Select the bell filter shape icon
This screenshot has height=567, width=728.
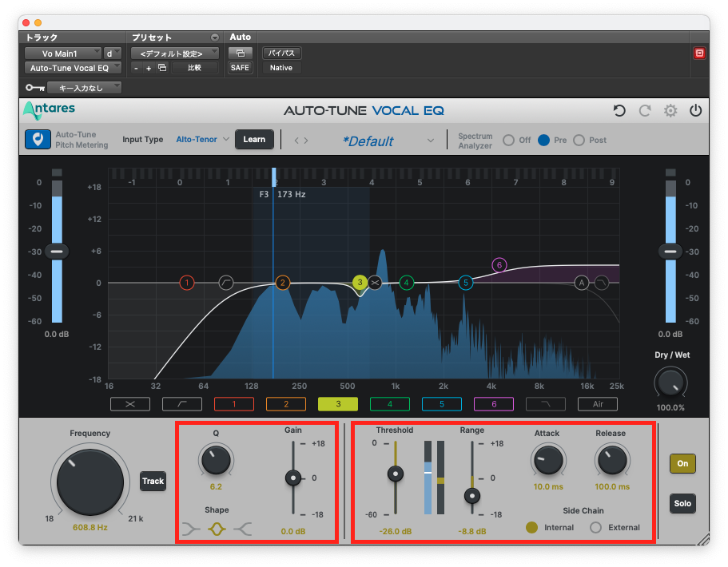tap(216, 527)
